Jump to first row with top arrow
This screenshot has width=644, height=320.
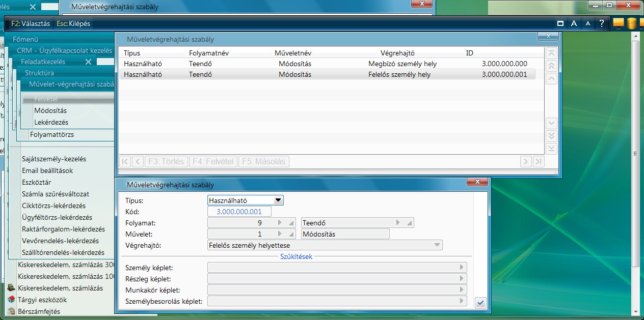tap(551, 54)
